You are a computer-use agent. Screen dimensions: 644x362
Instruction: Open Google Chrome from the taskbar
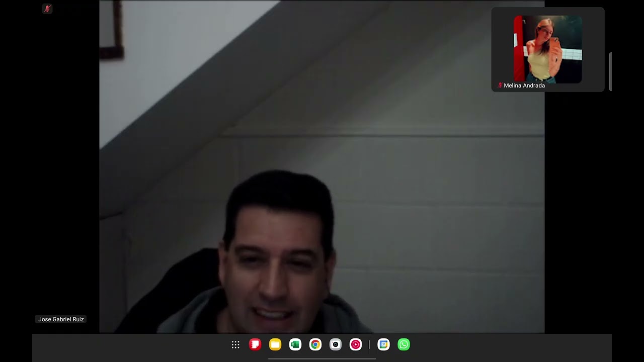pos(315,344)
